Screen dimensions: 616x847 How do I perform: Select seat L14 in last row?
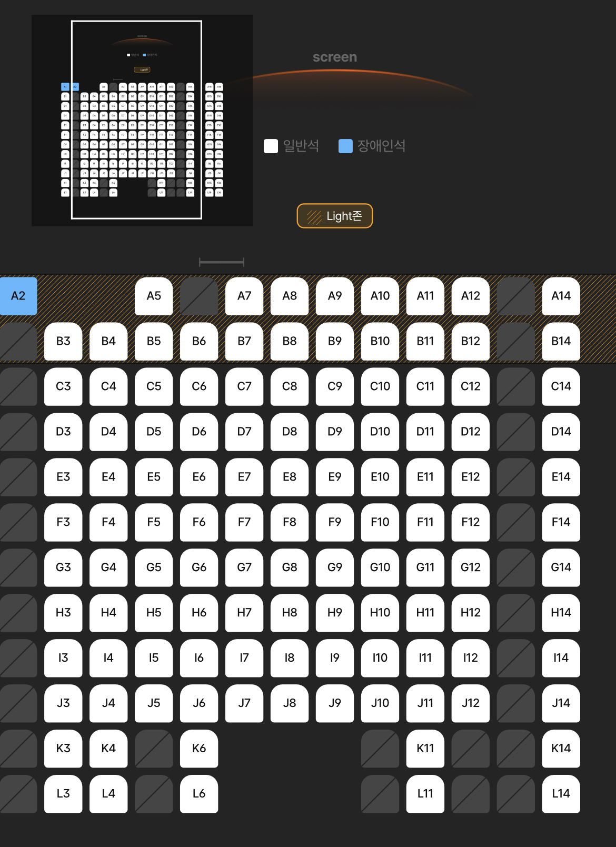[x=561, y=794]
